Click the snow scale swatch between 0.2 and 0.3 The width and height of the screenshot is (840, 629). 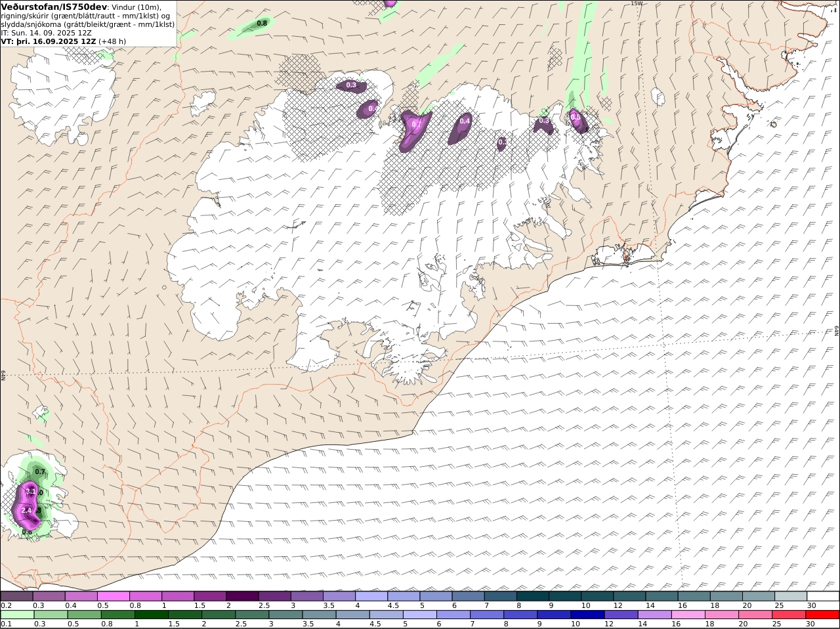click(x=16, y=596)
